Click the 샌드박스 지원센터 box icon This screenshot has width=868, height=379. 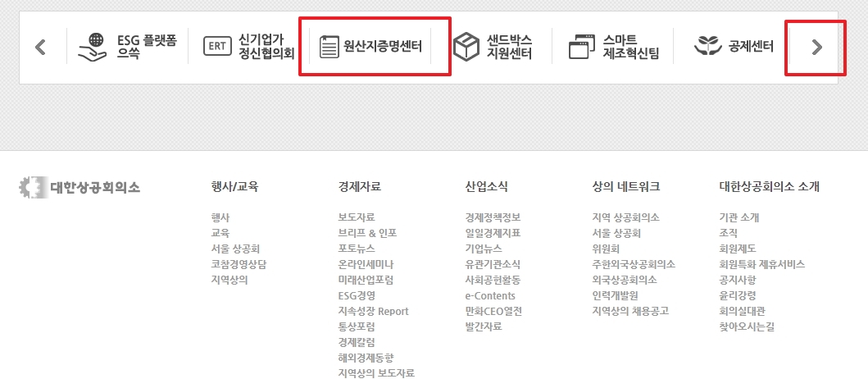click(466, 47)
